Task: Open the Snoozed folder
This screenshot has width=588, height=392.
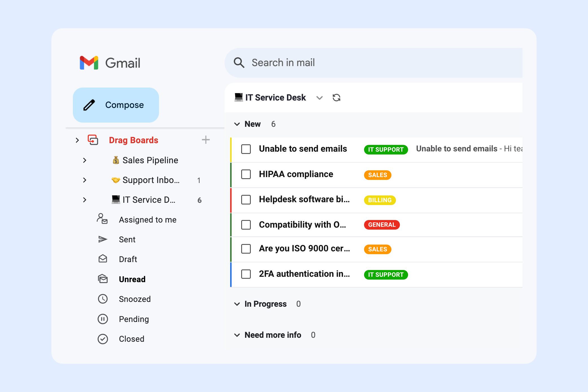Action: 135,299
